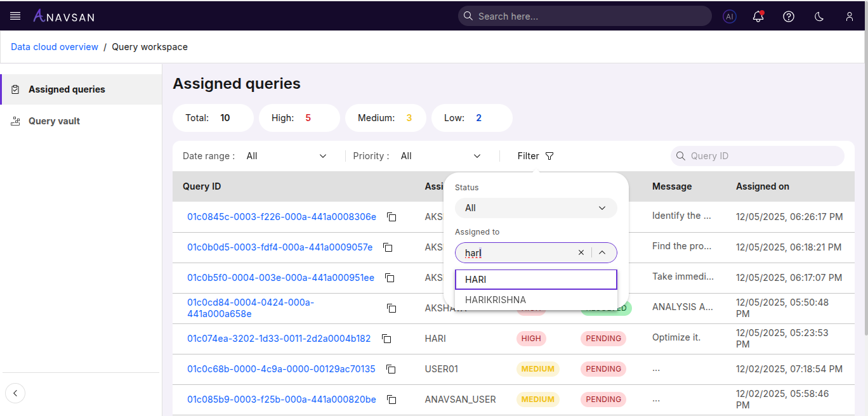Screen dimensions: 868x416
Task: Expand the Date range dropdown
Action: tap(287, 156)
